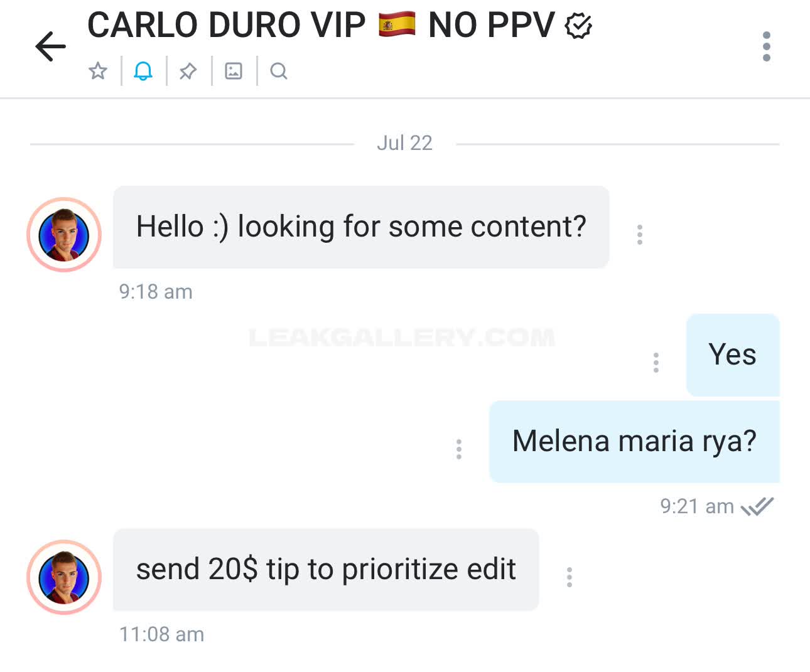Open options for 'send 20$ tip' message
The image size is (810, 672).
point(569,577)
